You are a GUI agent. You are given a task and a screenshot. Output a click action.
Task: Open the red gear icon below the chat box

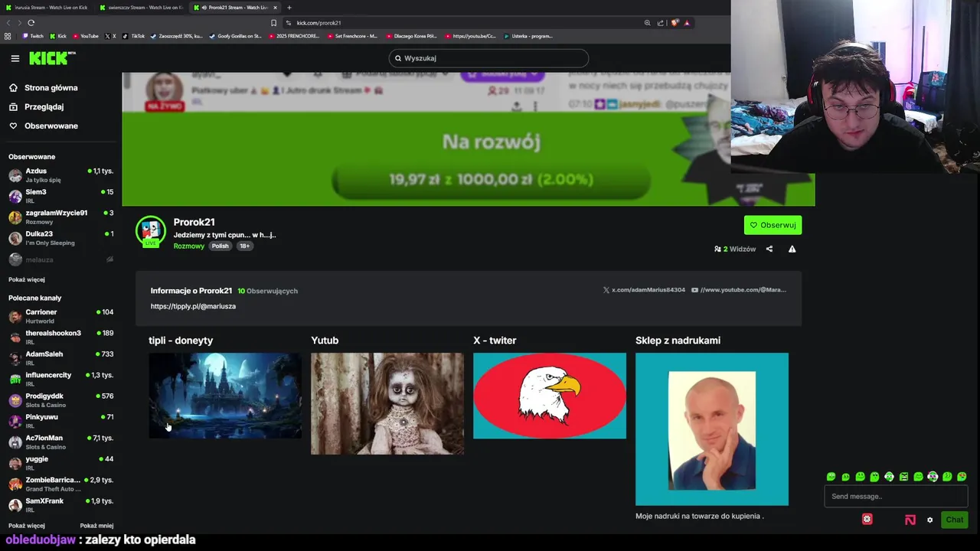point(867,519)
